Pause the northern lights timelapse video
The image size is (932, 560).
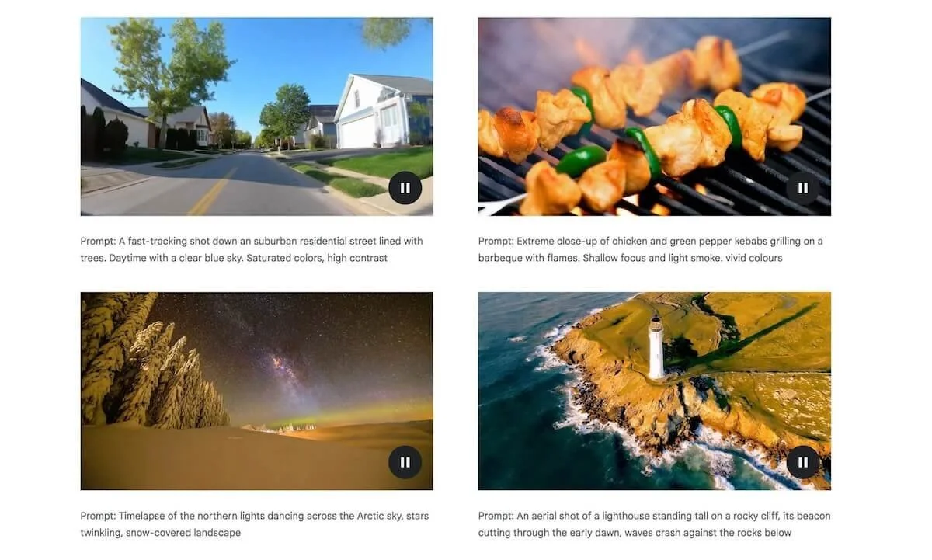point(405,462)
